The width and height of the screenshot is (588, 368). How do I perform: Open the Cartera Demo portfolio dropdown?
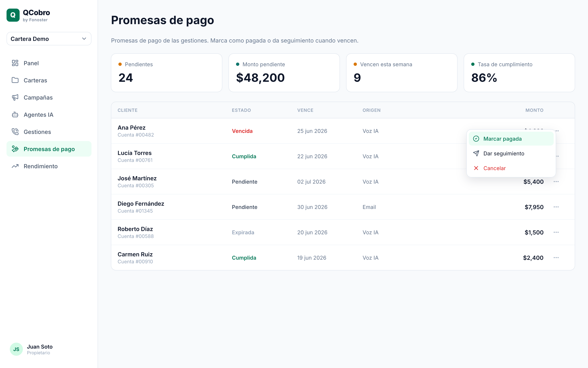49,39
